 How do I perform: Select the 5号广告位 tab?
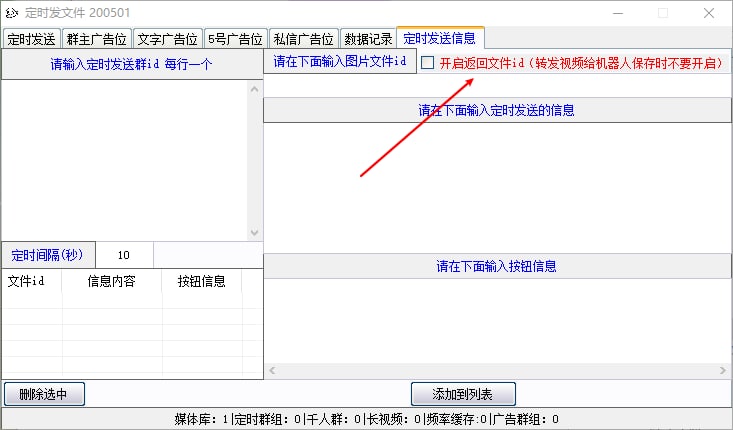point(236,39)
